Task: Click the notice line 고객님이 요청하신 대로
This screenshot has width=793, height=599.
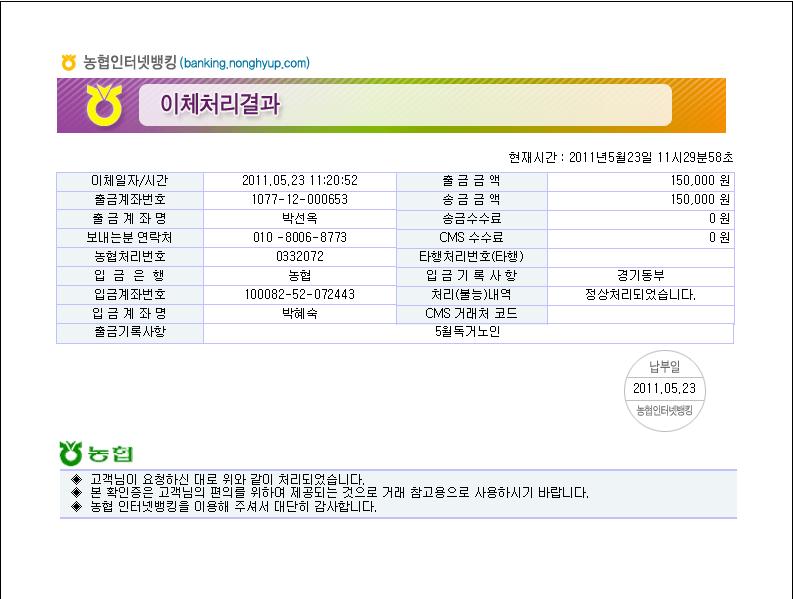Action: tap(227, 479)
